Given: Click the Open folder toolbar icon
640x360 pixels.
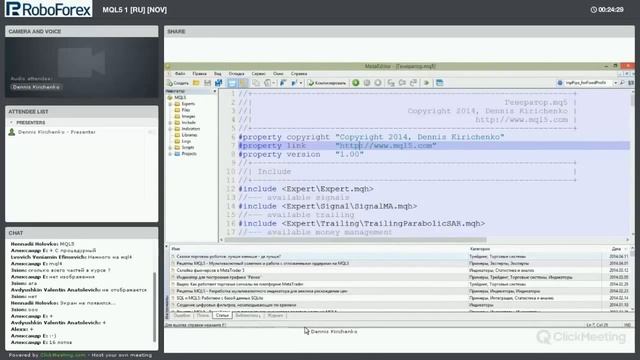Looking at the screenshot, I should [x=196, y=83].
